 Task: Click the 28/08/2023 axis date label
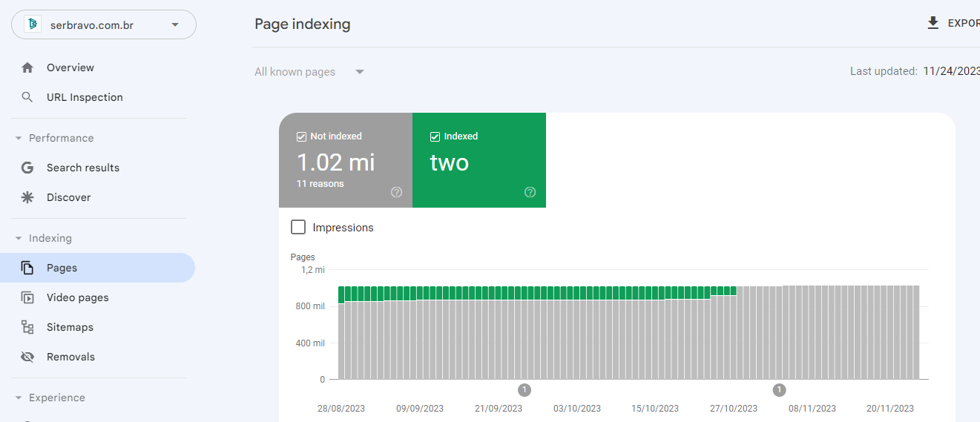(341, 409)
